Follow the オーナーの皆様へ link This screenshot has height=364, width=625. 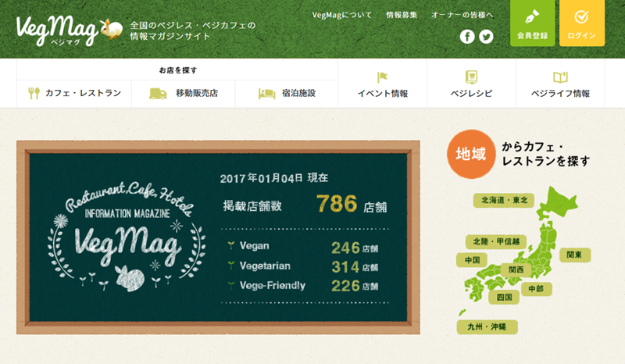[462, 15]
